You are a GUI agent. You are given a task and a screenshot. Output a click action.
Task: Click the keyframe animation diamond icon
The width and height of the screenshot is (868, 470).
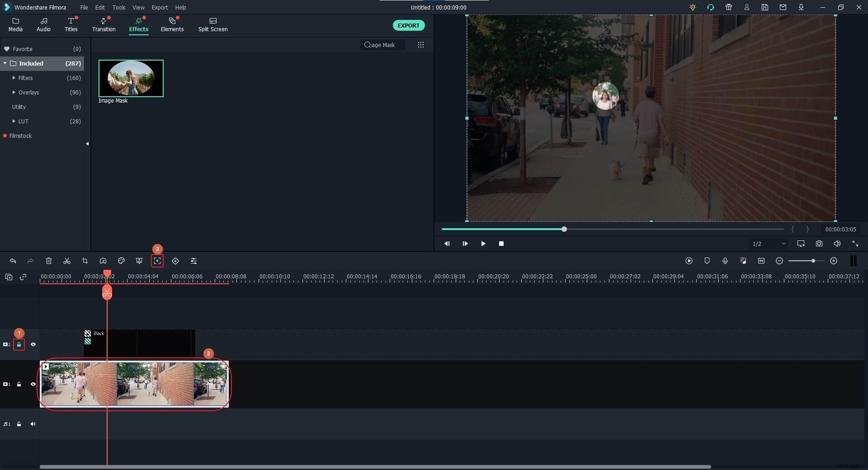[175, 261]
